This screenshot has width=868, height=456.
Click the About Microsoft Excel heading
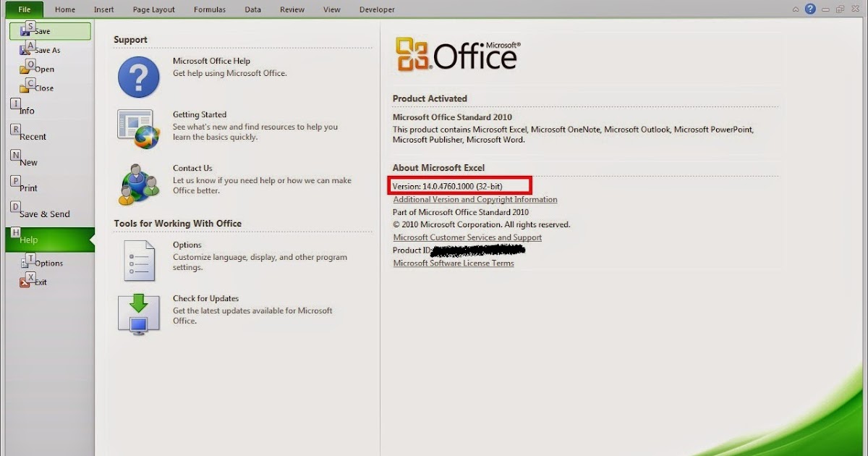(x=438, y=168)
